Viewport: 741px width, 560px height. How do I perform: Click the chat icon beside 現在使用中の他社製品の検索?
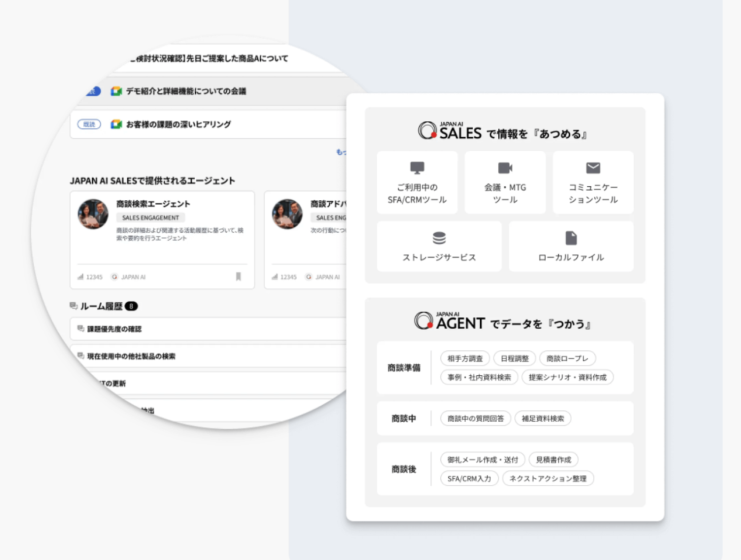[x=81, y=356]
